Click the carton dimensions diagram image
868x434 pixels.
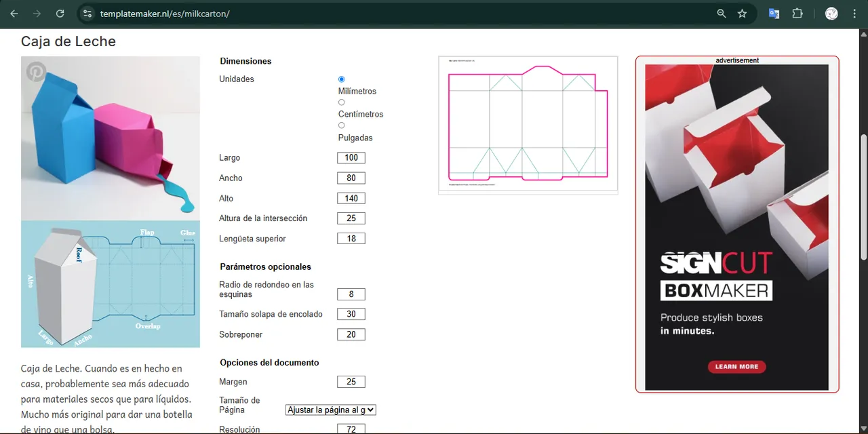pyautogui.click(x=111, y=284)
